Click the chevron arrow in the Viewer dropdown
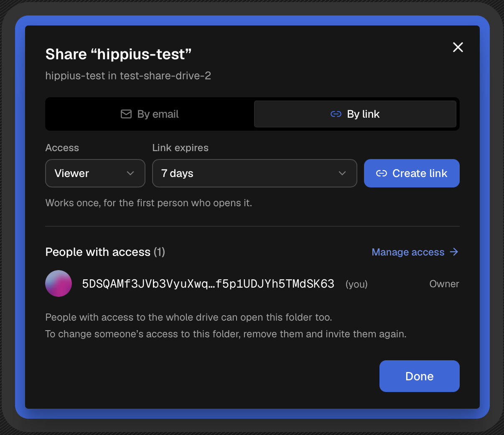This screenshot has width=504, height=435. click(130, 173)
